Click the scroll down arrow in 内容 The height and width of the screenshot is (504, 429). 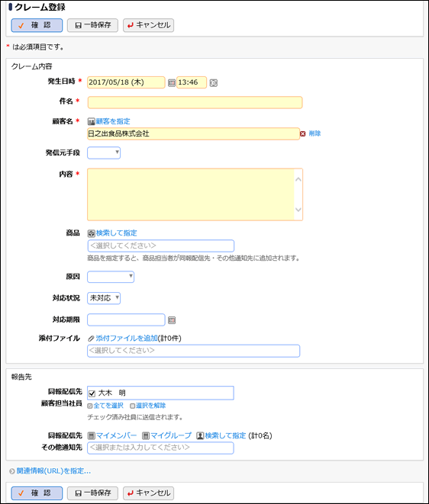(x=298, y=210)
